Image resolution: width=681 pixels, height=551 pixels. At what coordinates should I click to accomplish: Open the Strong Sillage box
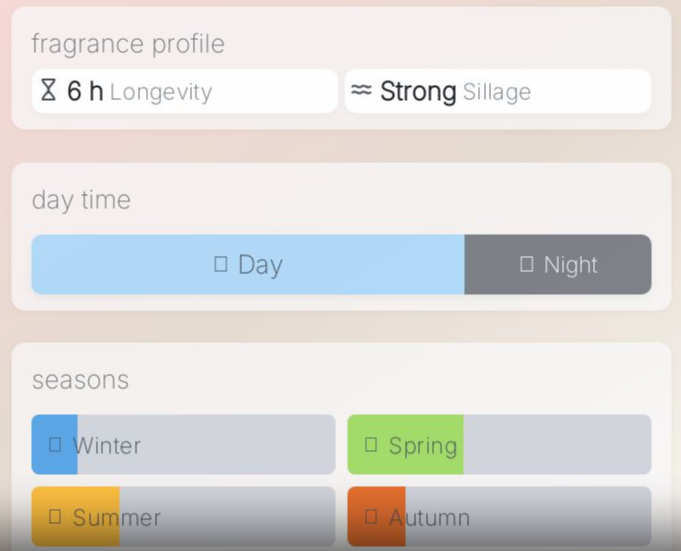coord(498,91)
